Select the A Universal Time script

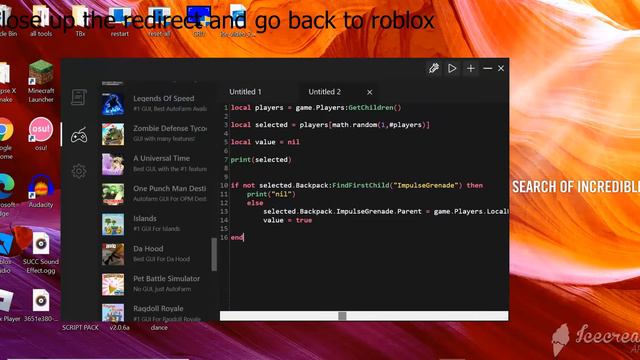point(154,164)
